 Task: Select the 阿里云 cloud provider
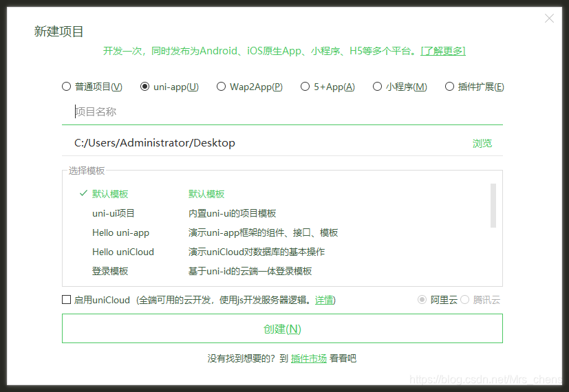click(422, 300)
